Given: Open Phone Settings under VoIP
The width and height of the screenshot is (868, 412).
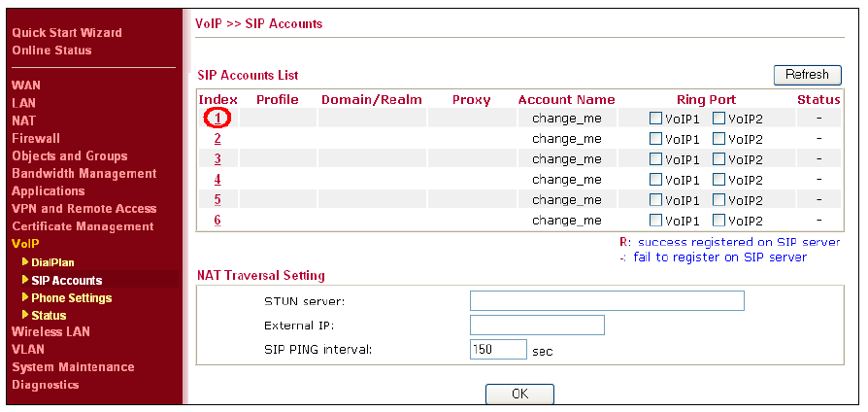Looking at the screenshot, I should tap(72, 298).
